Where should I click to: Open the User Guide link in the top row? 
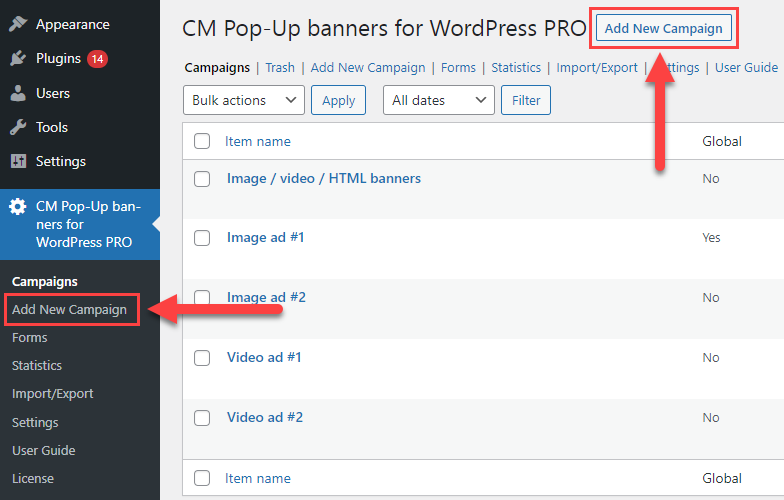pos(746,68)
